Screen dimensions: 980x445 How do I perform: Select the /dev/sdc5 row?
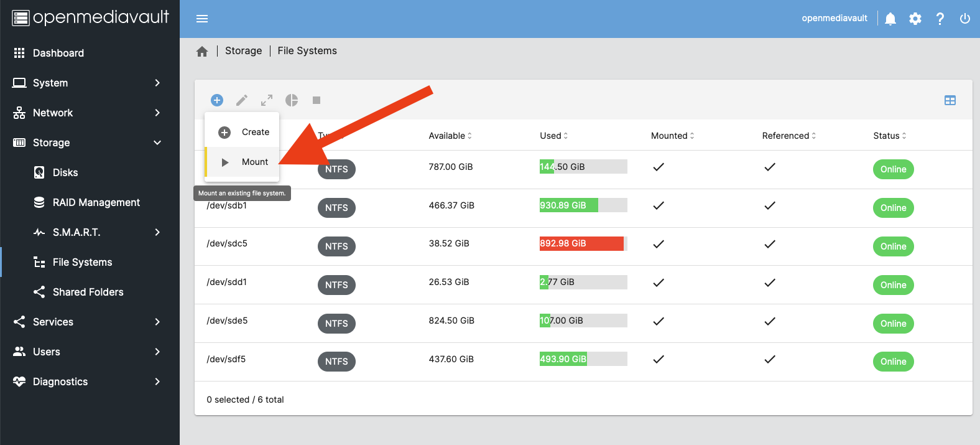[583, 246]
